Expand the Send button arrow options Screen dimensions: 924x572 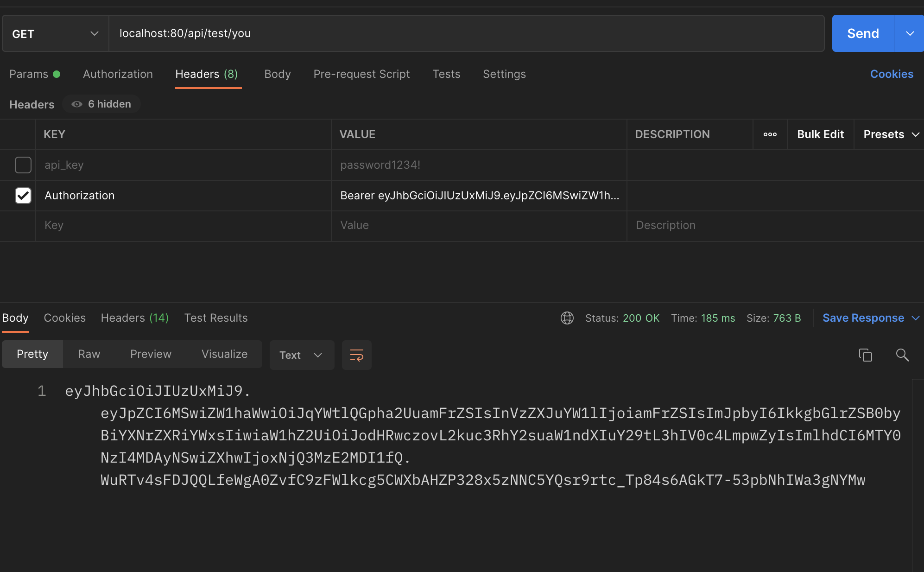pos(909,34)
